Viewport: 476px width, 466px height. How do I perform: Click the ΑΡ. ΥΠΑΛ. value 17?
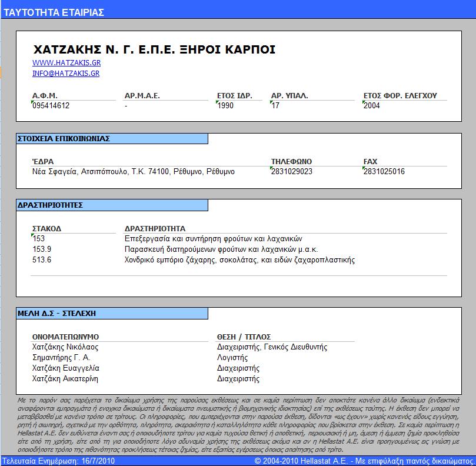point(275,106)
